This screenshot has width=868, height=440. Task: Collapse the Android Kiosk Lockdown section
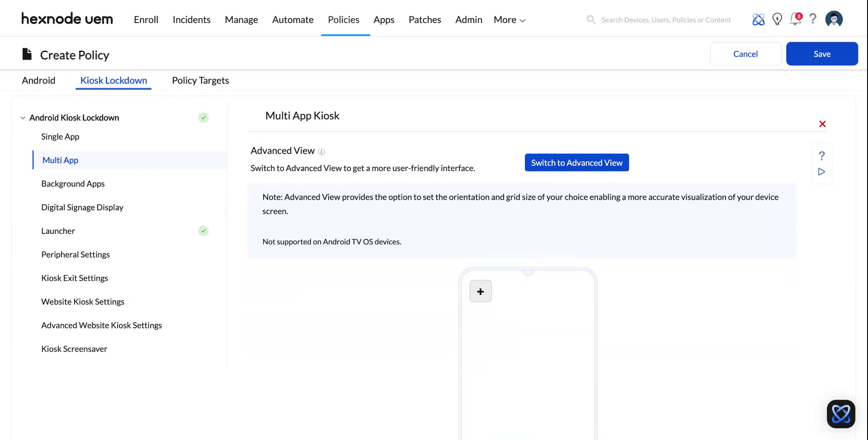point(23,117)
